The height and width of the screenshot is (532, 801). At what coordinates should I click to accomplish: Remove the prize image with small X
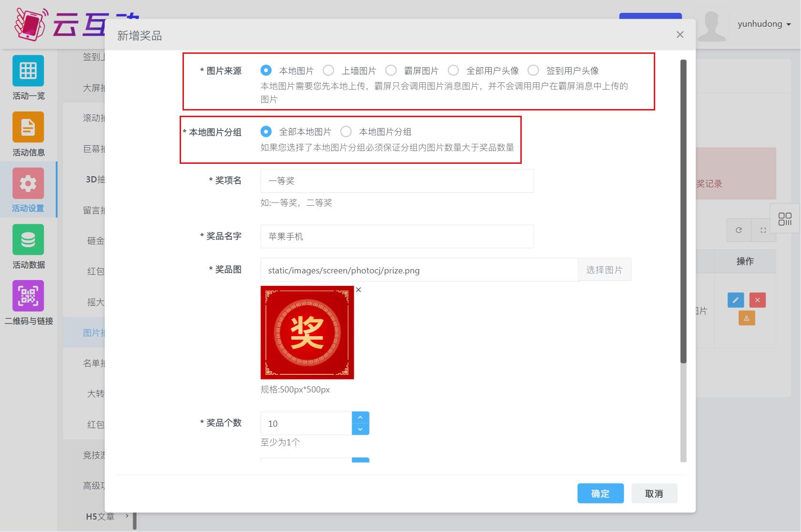click(x=359, y=290)
